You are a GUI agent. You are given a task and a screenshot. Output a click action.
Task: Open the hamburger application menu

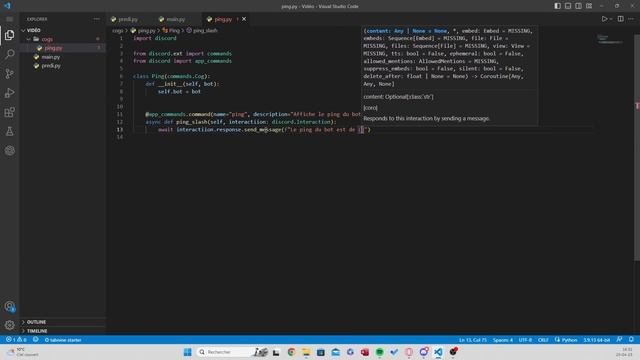click(9, 19)
